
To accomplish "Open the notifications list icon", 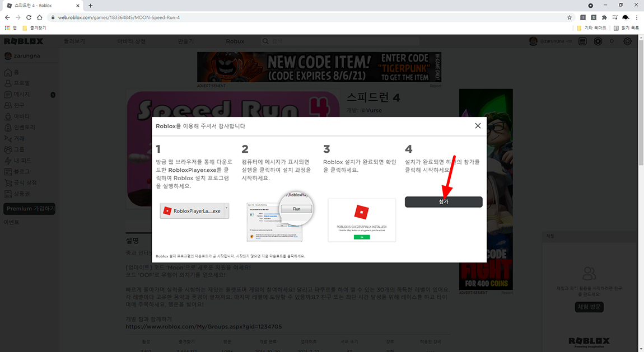I will [x=582, y=41].
